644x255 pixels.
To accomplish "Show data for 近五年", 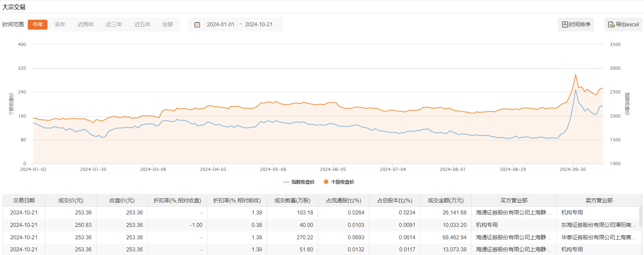I will coord(142,24).
